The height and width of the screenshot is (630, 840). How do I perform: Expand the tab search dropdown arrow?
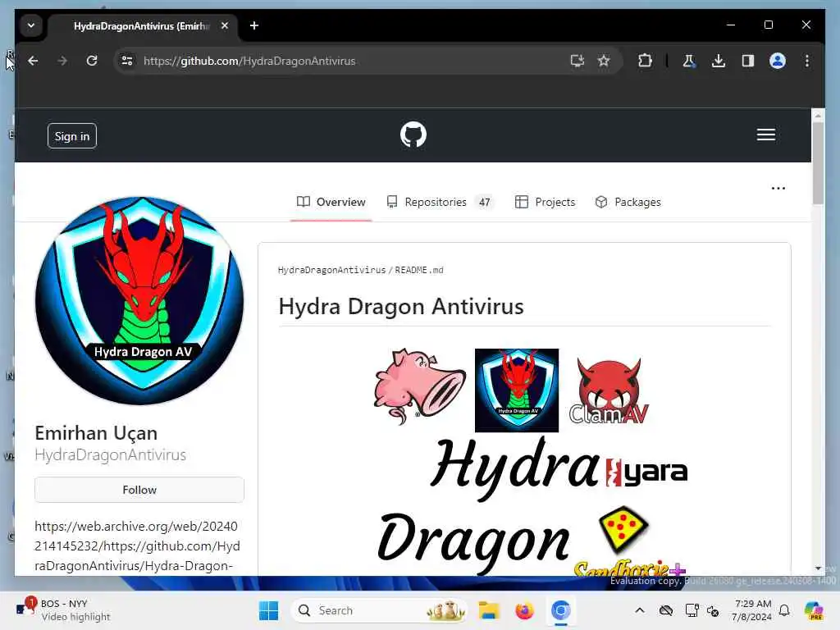[31, 25]
